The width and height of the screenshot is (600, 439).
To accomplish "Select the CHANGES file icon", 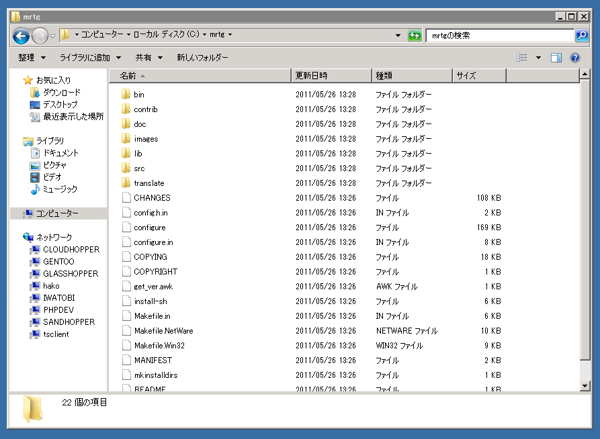I will (126, 197).
